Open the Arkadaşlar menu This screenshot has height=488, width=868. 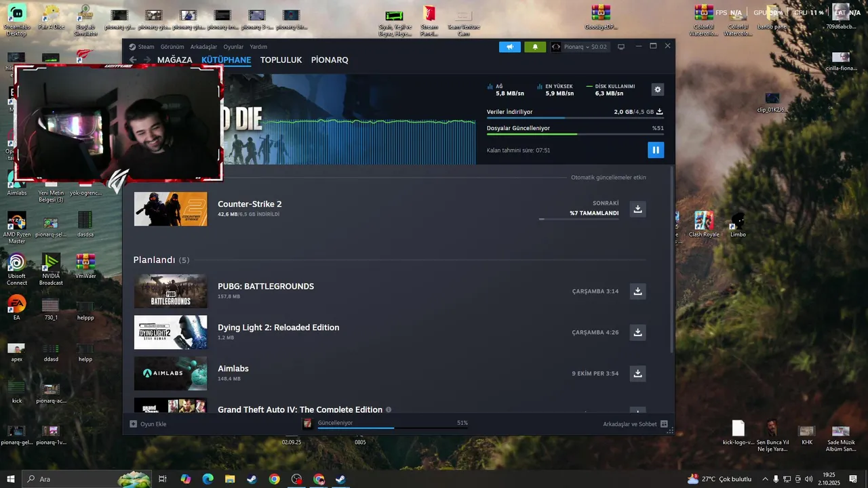coord(203,47)
